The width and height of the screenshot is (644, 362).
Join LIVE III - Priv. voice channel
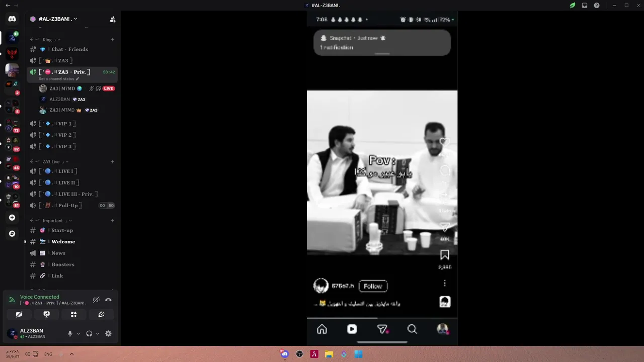coord(72,194)
